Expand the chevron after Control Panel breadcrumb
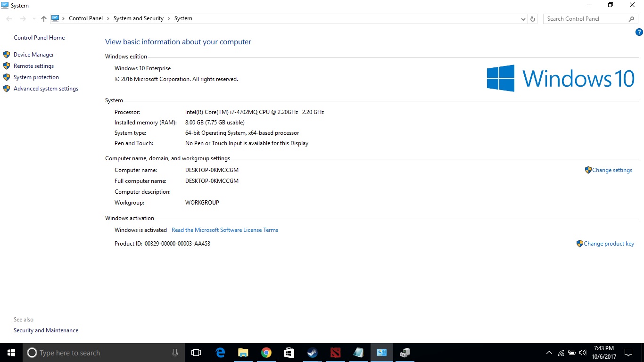 pos(108,18)
